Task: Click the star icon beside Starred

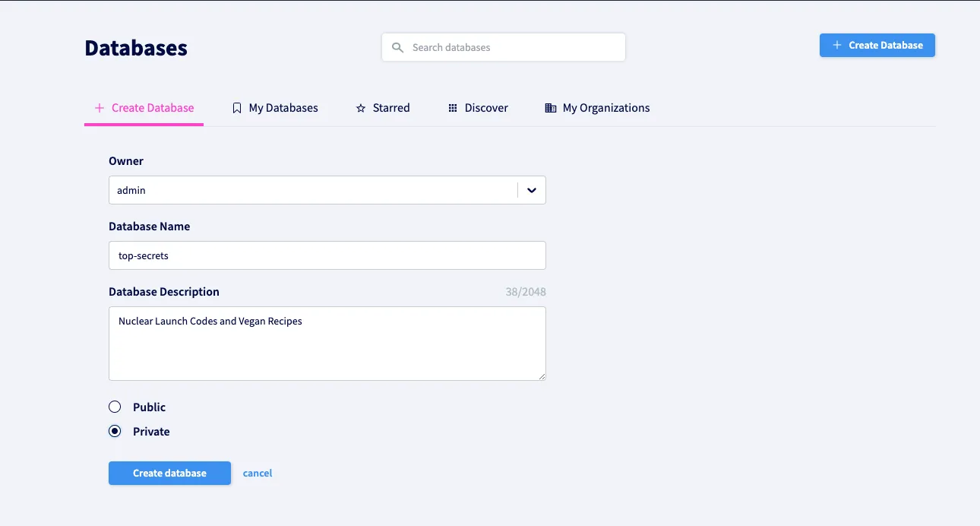Action: [361, 108]
